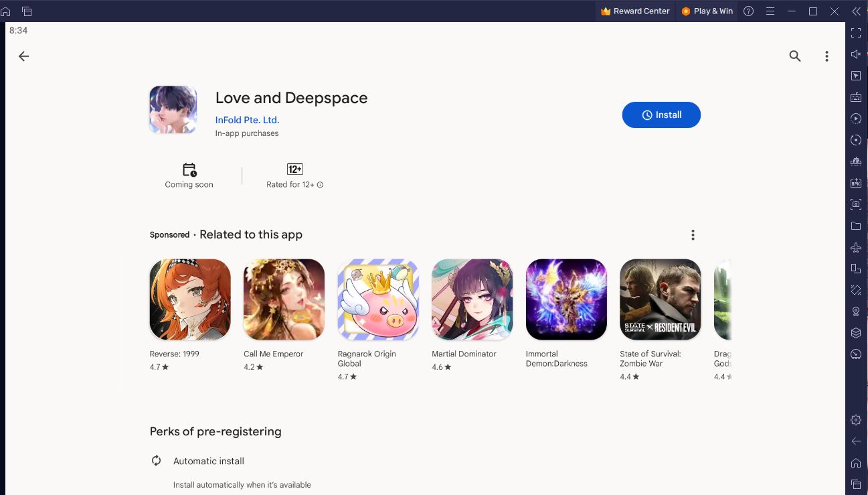
Task: Click the sidebar recent apps icon
Action: [x=856, y=484]
